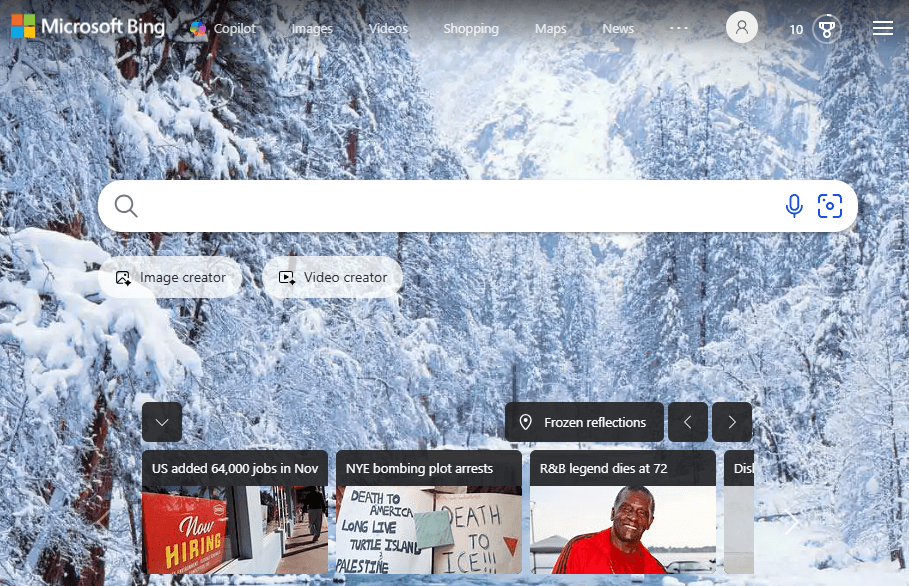Click the Copilot icon in the navbar
This screenshot has height=586, width=909.
tap(197, 29)
